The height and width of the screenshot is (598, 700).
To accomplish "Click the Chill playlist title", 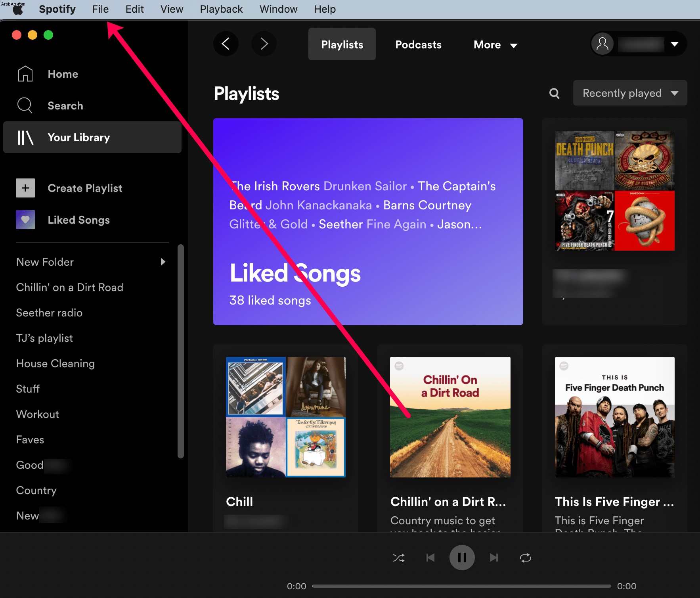I will click(x=239, y=502).
